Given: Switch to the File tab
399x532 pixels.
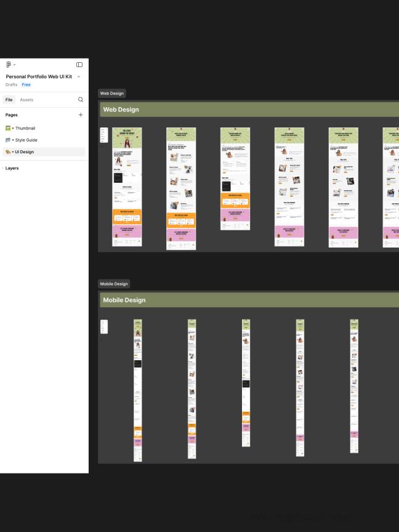Looking at the screenshot, I should tap(10, 100).
